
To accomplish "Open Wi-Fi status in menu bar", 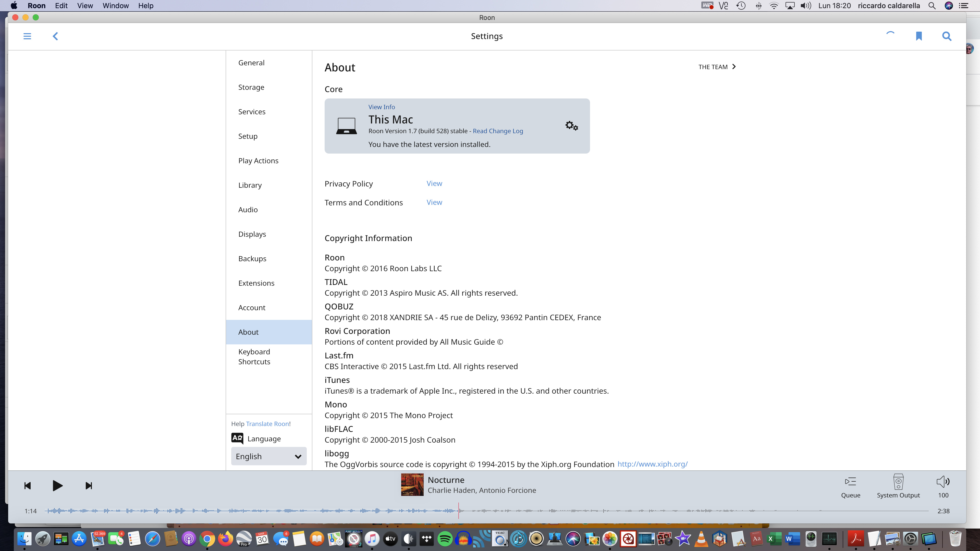I will tap(774, 6).
